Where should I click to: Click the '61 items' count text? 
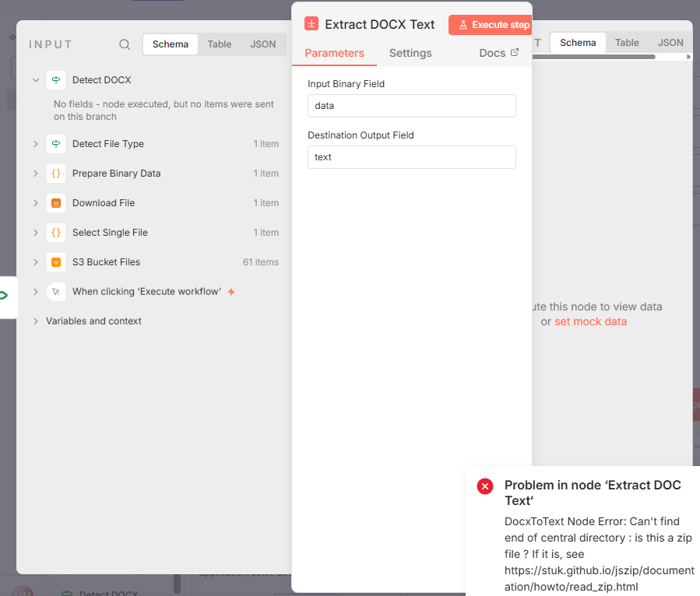(261, 262)
